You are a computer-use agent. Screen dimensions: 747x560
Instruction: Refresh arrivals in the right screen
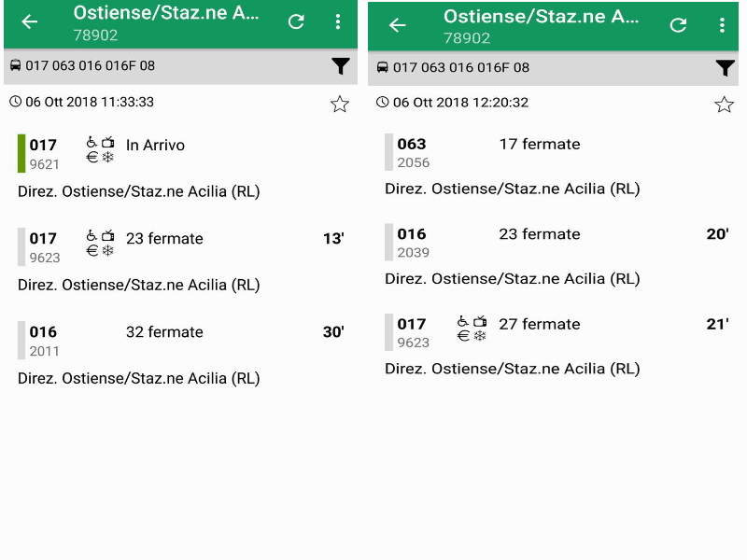click(x=679, y=25)
